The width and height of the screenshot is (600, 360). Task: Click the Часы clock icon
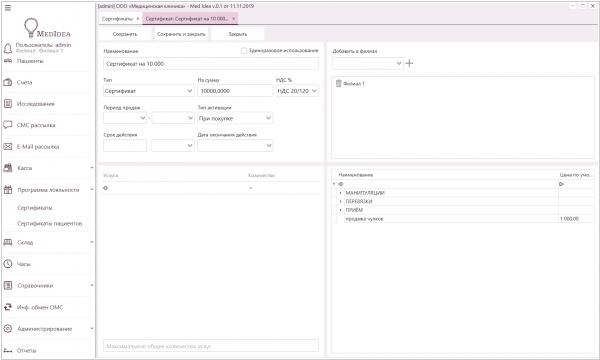pos(8,264)
